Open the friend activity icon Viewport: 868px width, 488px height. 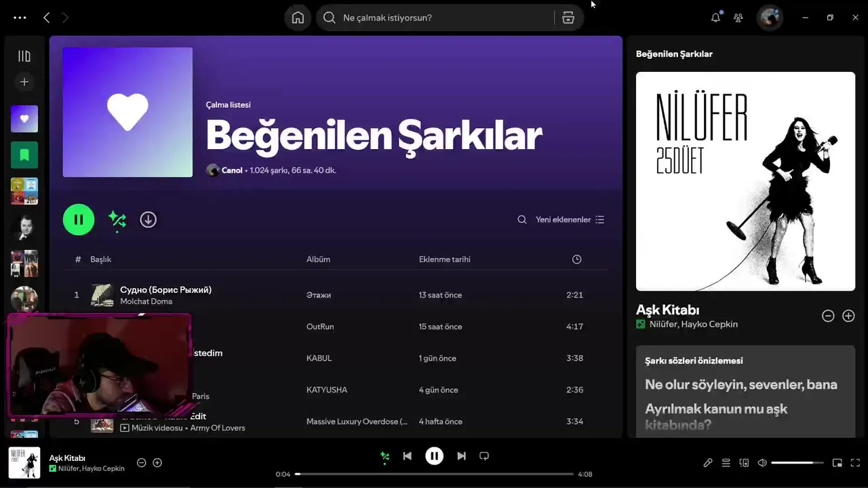[738, 18]
